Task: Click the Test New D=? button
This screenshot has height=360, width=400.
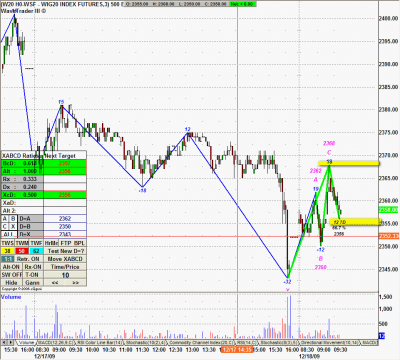Action: click(x=65, y=251)
